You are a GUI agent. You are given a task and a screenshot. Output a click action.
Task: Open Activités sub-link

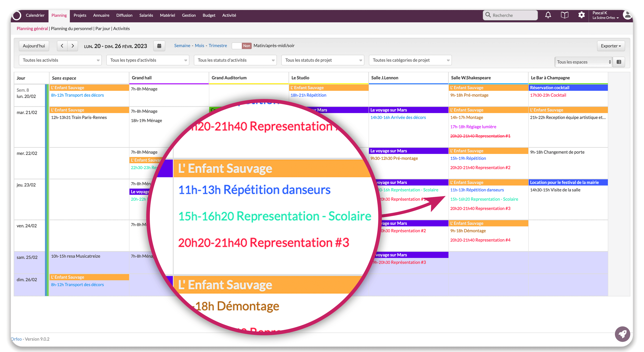122,28
